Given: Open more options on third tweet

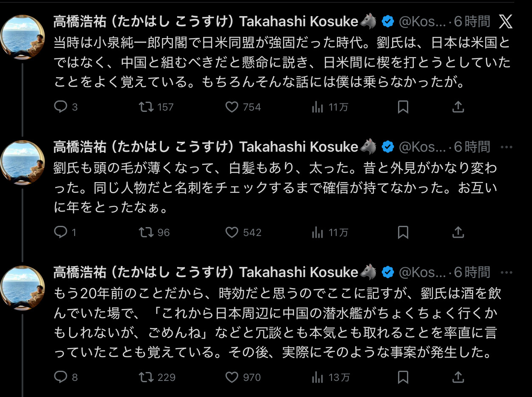Looking at the screenshot, I should pyautogui.click(x=507, y=272).
